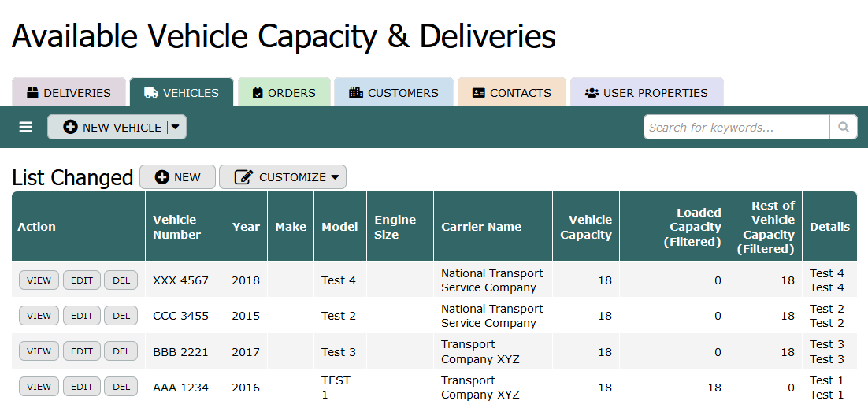This screenshot has height=408, width=868.
Task: Click the User Properties people icon
Action: tap(592, 93)
